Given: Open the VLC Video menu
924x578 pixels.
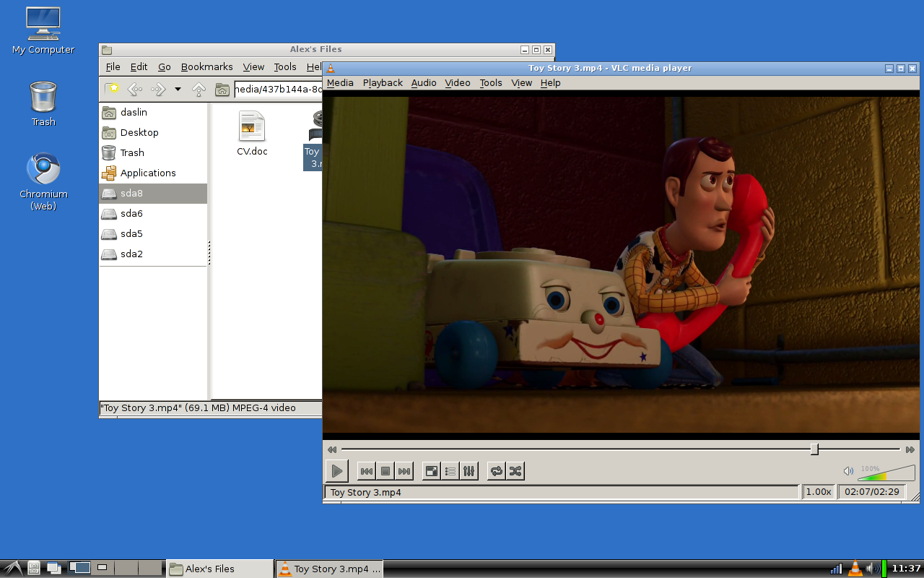Looking at the screenshot, I should click(458, 82).
